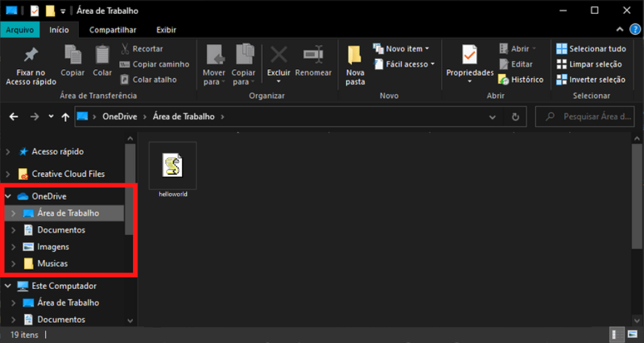This screenshot has width=644, height=343.
Task: Click Abrir in the ribbon
Action: [x=518, y=49]
